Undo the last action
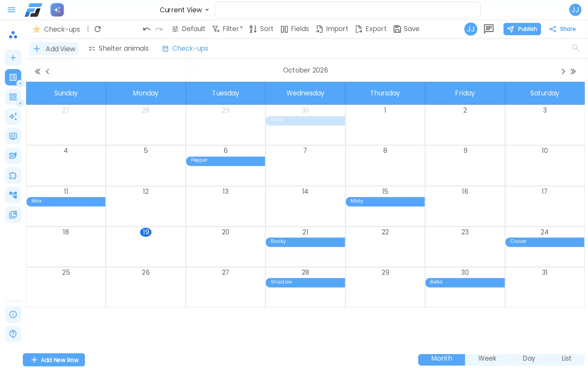 [146, 29]
